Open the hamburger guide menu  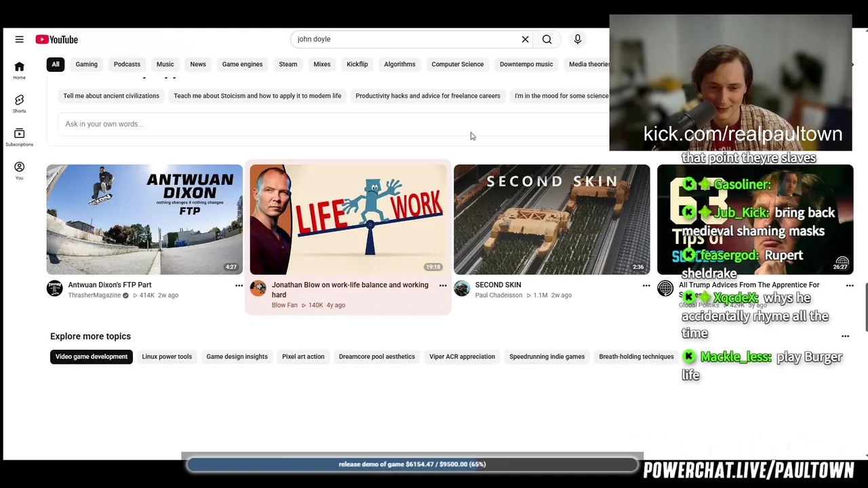pos(19,39)
